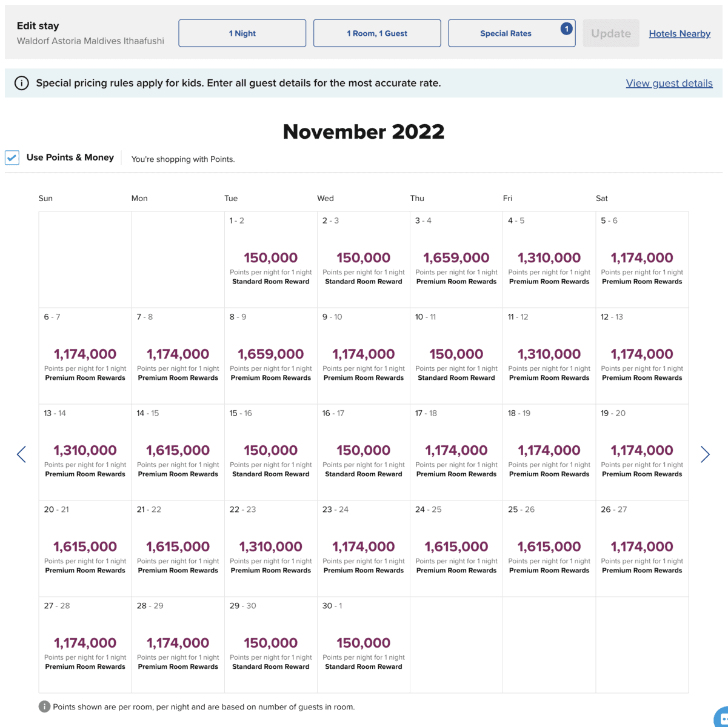Select November 19 - 20 Premium Room Rewards
The image size is (728, 727).
point(642,452)
